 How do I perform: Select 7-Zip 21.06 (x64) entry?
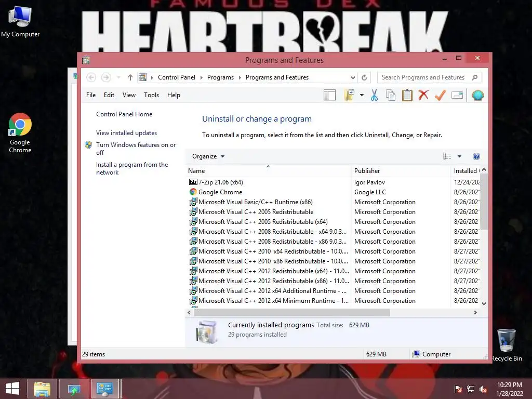220,182
